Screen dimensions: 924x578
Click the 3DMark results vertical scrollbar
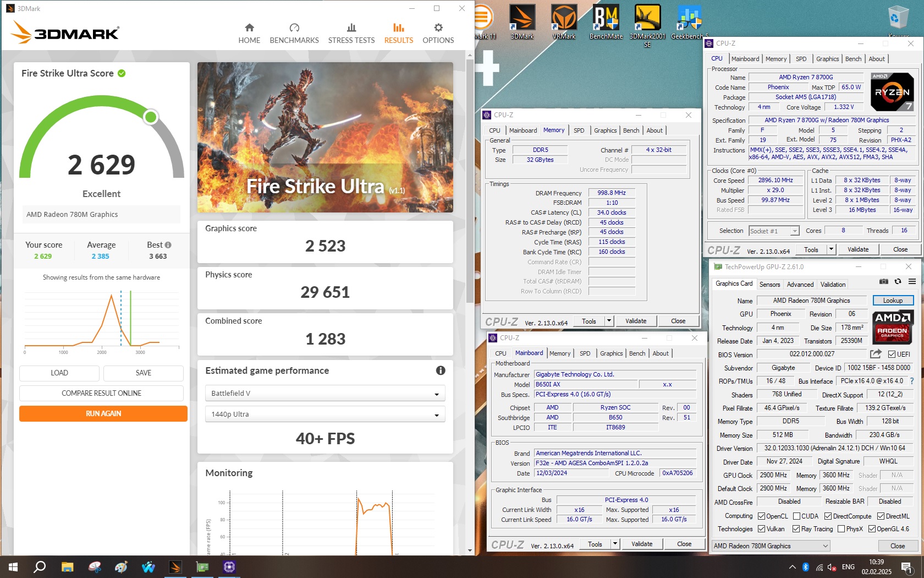470,182
